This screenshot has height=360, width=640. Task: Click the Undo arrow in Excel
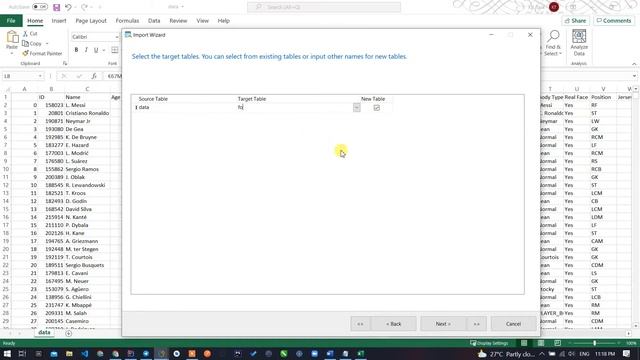click(x=68, y=7)
